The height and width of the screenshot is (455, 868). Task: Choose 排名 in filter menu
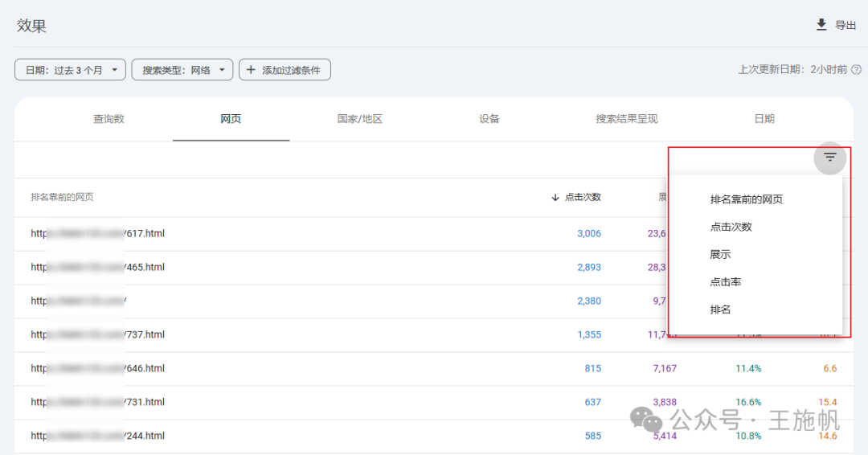coord(720,309)
